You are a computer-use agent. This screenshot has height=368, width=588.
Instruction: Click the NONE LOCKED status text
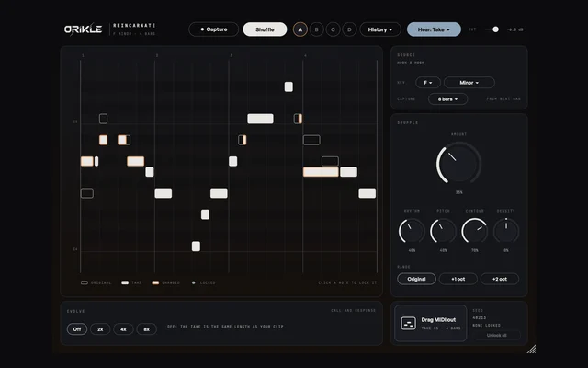tap(486, 325)
